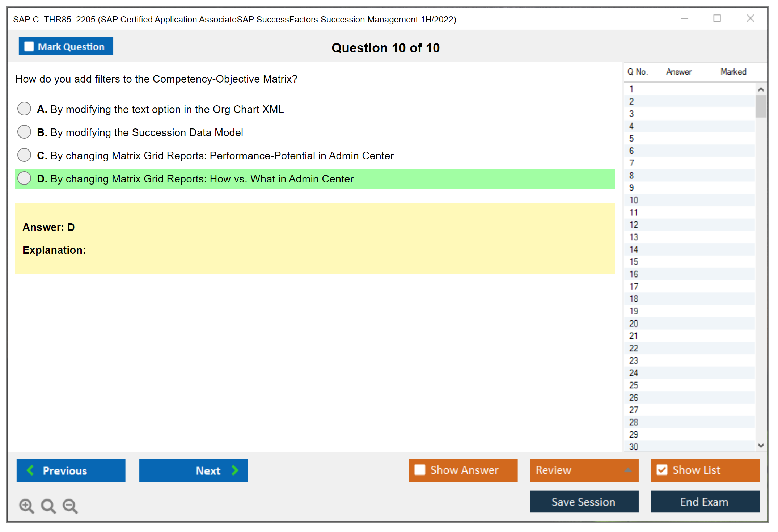Click the green arrow on Previous button
This screenshot has width=778, height=532.
[30, 470]
